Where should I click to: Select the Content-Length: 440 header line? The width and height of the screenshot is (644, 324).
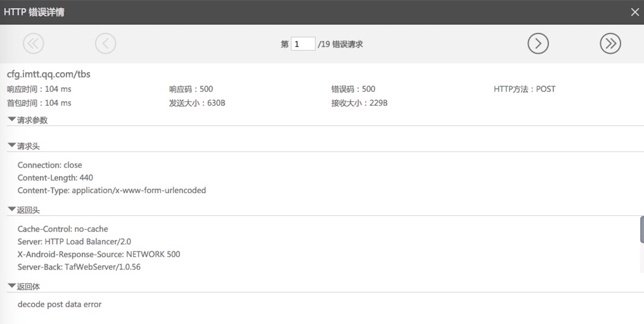click(x=55, y=177)
